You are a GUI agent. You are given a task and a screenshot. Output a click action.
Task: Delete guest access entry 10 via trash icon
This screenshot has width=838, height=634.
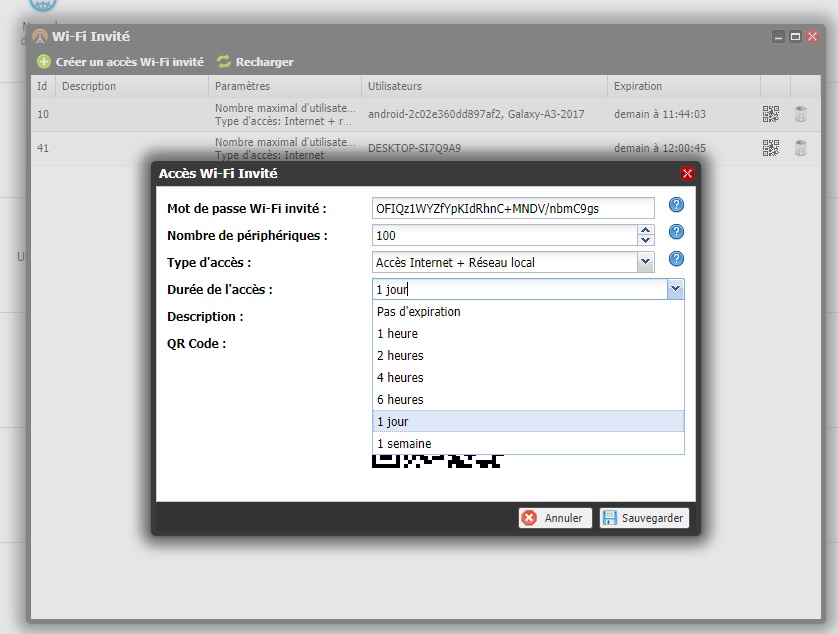tap(801, 114)
